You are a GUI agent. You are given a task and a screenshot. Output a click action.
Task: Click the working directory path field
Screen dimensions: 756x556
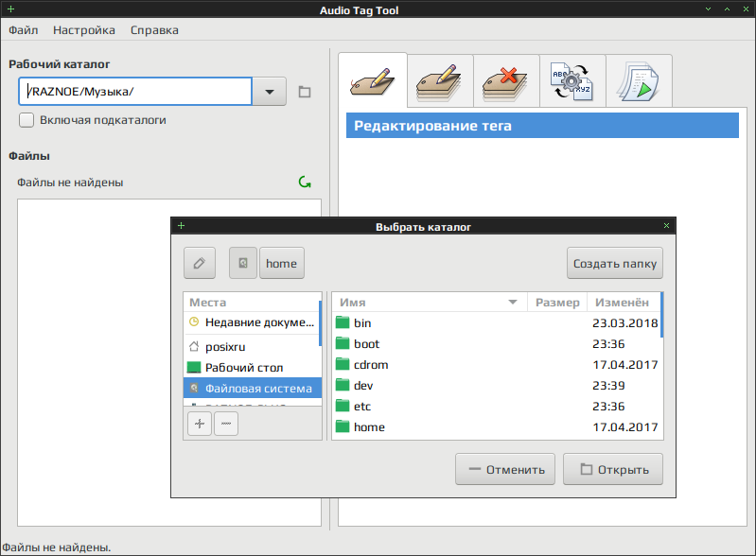pos(135,91)
